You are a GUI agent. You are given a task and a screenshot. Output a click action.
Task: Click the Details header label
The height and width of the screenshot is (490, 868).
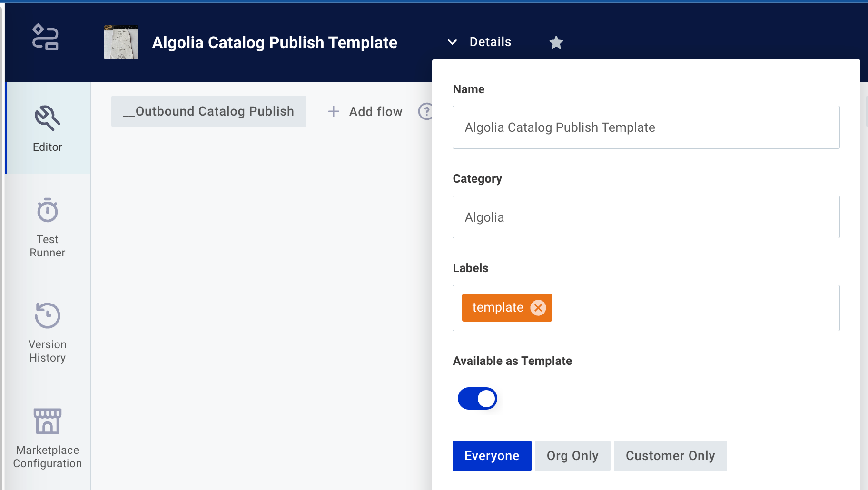point(490,42)
